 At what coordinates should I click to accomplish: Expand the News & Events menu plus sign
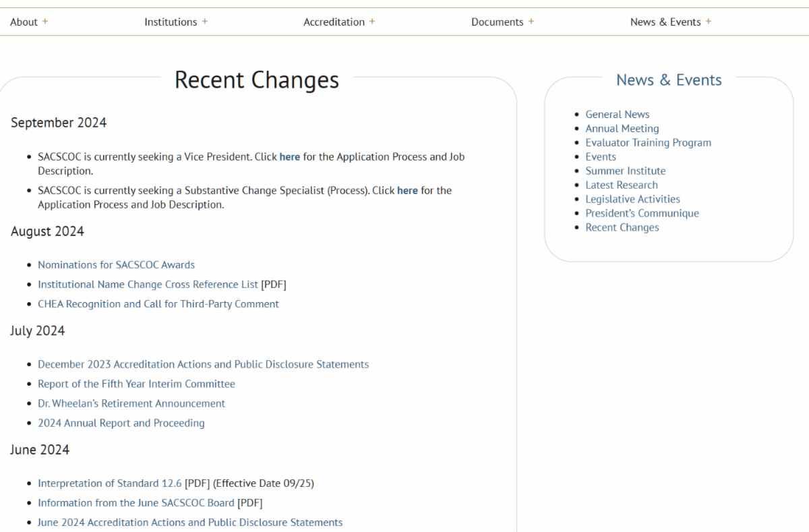pos(709,22)
